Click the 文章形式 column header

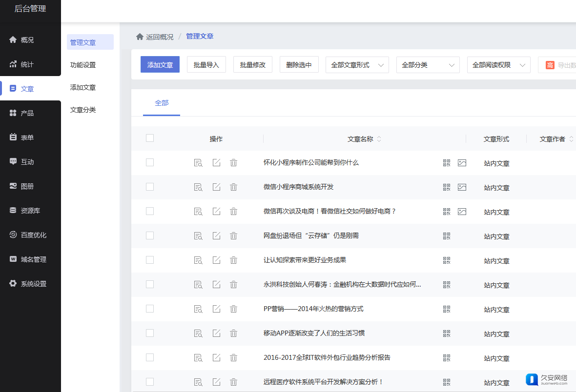click(496, 139)
